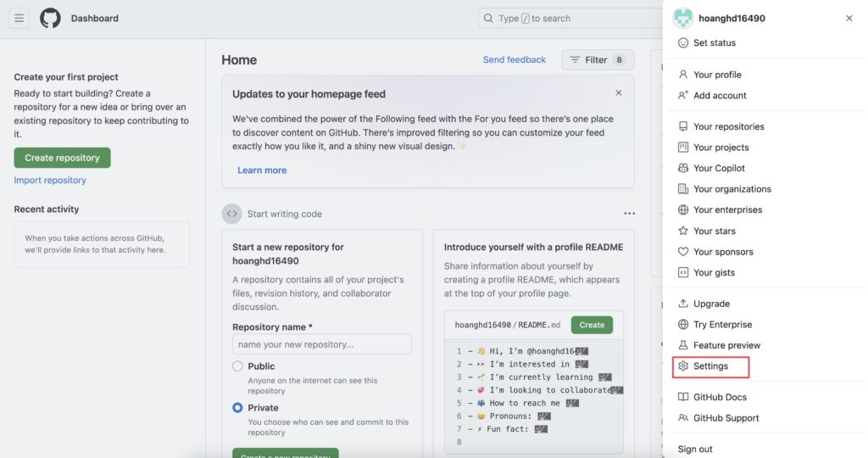Click the Your projects board icon
868x458 pixels.
click(683, 148)
